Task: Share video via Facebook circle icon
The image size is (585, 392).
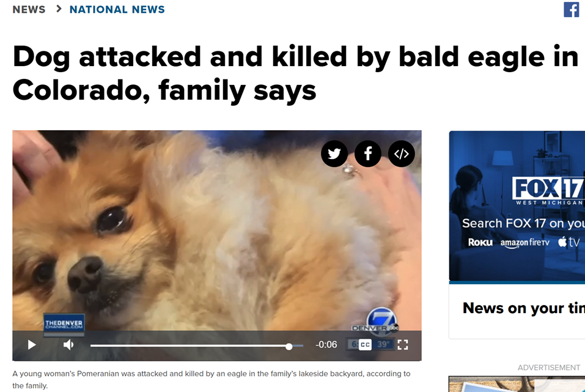Action: point(368,153)
